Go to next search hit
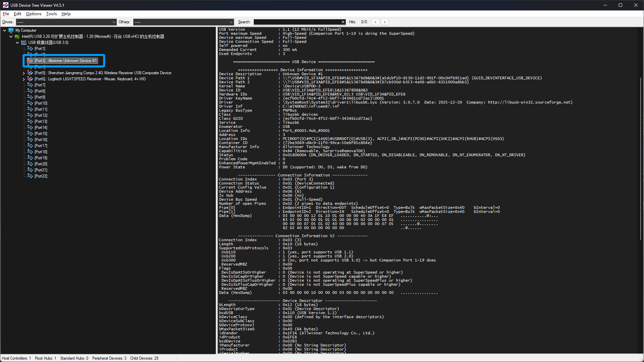Viewport: 644px width, 362px height. click(385, 22)
